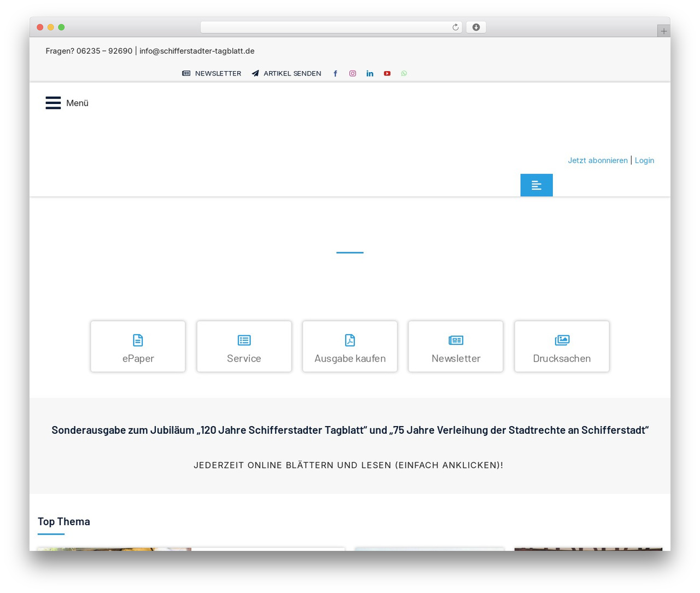This screenshot has width=700, height=593.
Task: Visit the LinkedIn icon link
Action: click(370, 73)
